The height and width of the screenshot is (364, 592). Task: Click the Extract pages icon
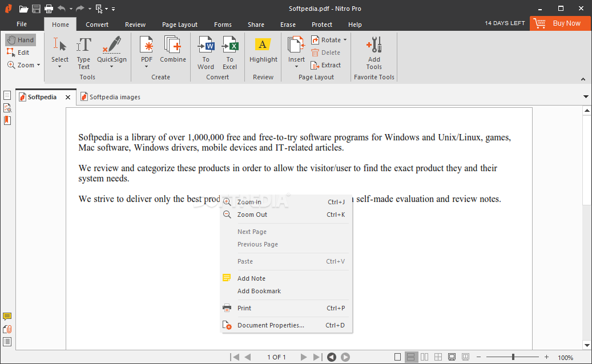(x=315, y=65)
